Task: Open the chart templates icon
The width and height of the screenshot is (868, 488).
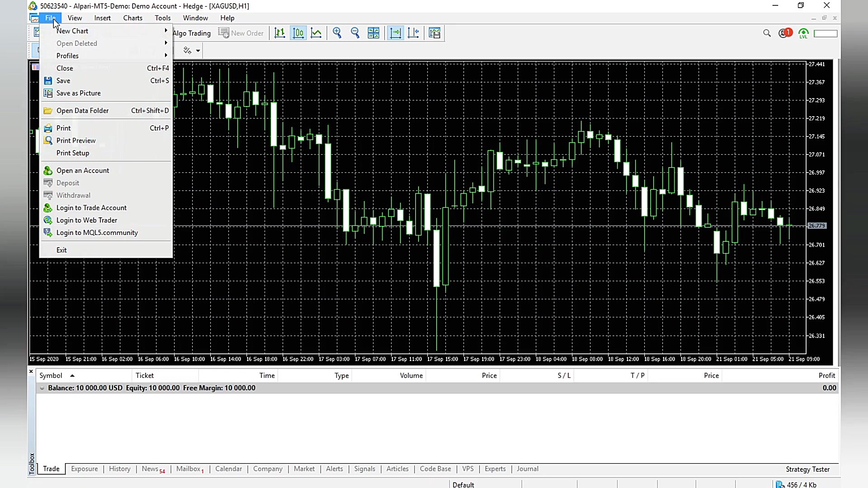Action: 434,33
